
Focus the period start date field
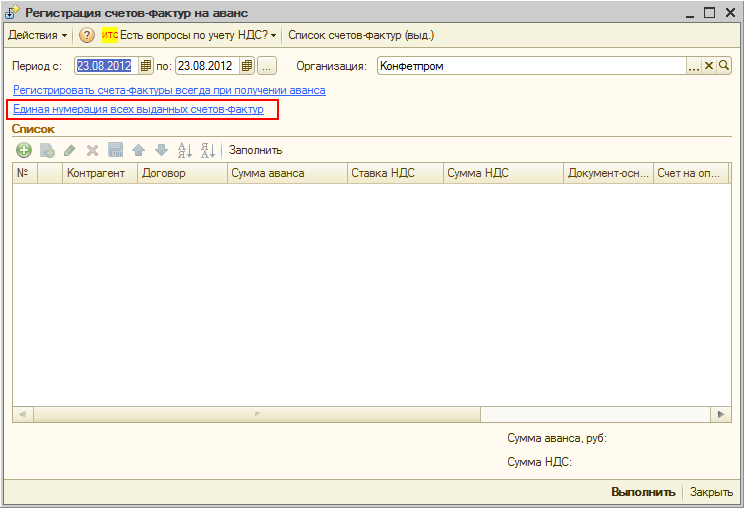pos(107,66)
